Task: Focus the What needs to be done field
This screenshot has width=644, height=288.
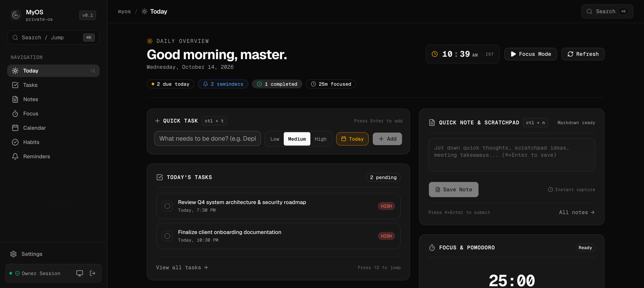Action: tap(208, 138)
